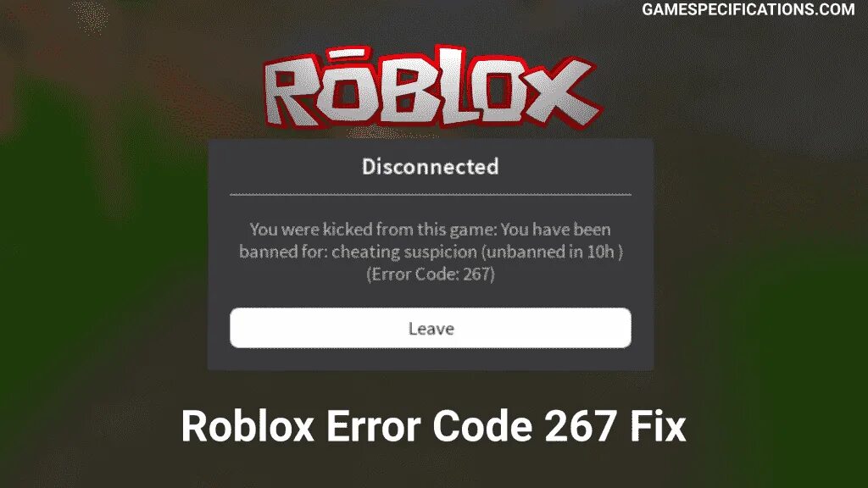Image resolution: width=868 pixels, height=488 pixels.
Task: Click 'banned for:' in the dialog message
Action: pyautogui.click(x=283, y=252)
